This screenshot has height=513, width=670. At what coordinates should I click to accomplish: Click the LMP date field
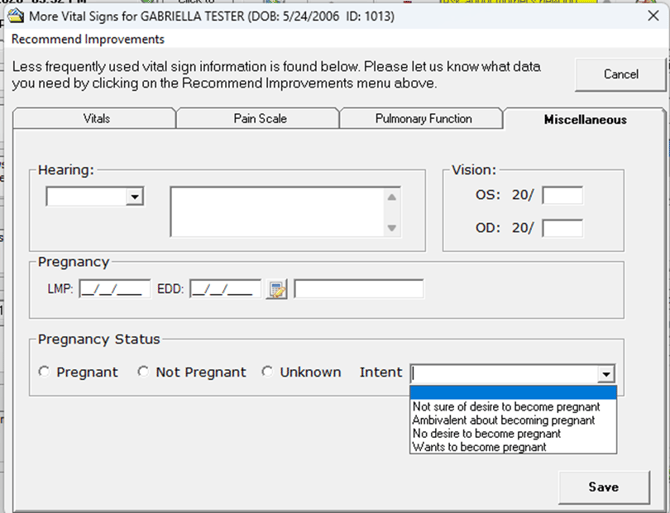click(115, 289)
